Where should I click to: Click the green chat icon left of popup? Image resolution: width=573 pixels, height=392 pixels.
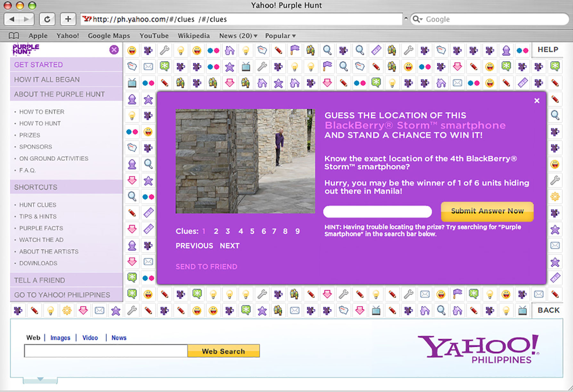[x=132, y=277]
